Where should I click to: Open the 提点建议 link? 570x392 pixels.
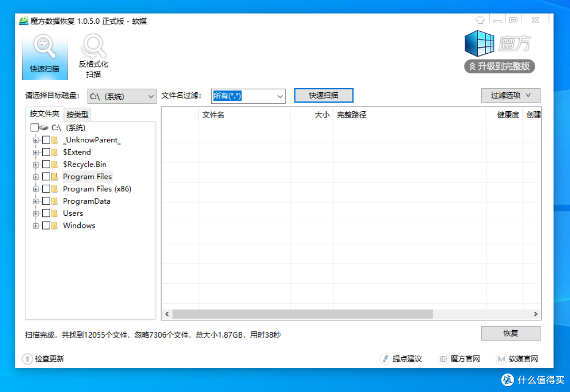point(407,359)
